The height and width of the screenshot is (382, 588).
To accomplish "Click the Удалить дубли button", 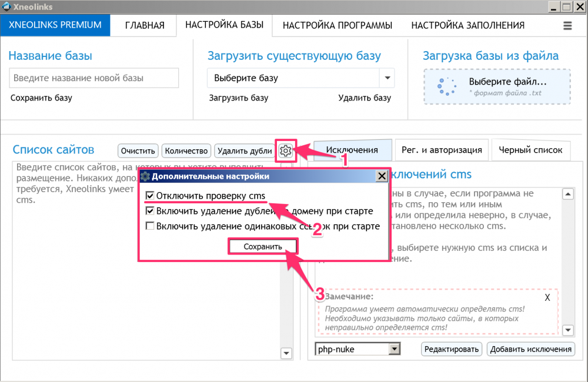I will click(x=245, y=150).
